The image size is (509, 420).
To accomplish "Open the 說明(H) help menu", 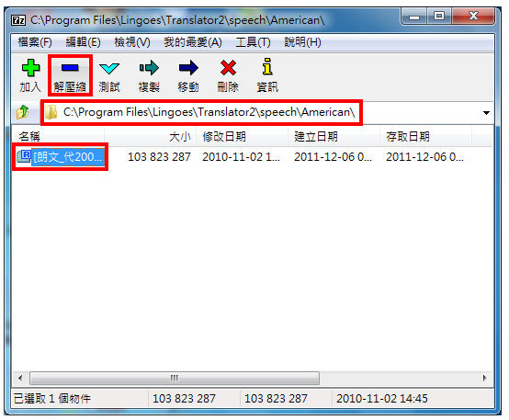I will click(302, 42).
